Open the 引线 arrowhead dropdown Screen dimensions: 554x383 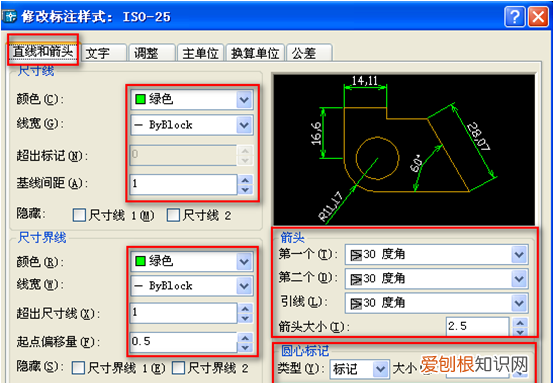point(519,303)
